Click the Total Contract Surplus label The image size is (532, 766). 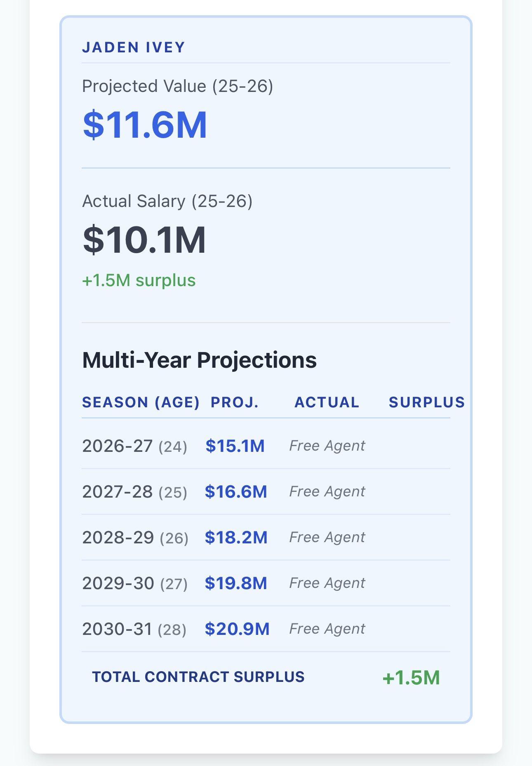(x=198, y=677)
